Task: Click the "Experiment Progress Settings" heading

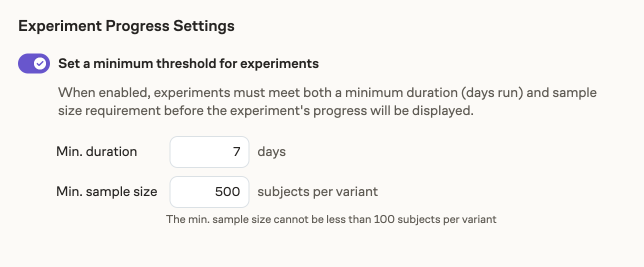Action: tap(126, 26)
